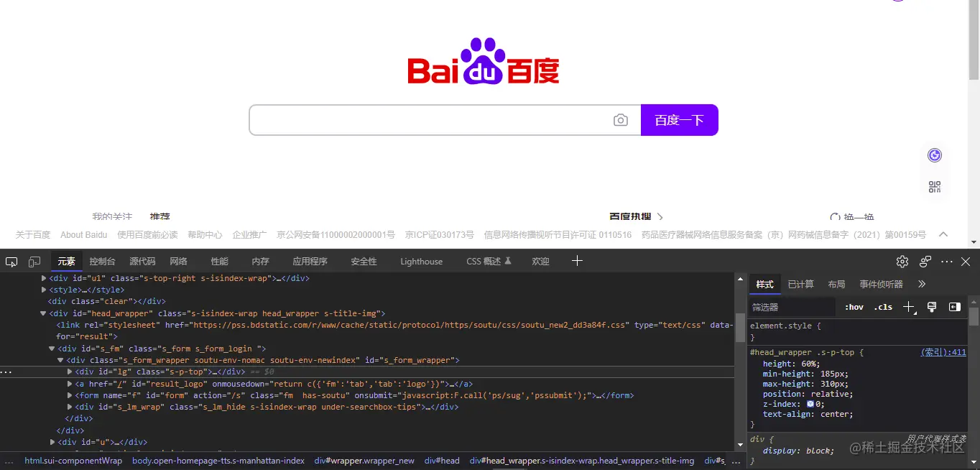The image size is (980, 470).
Task: Toggle the :hov element state panel
Action: tap(854, 307)
